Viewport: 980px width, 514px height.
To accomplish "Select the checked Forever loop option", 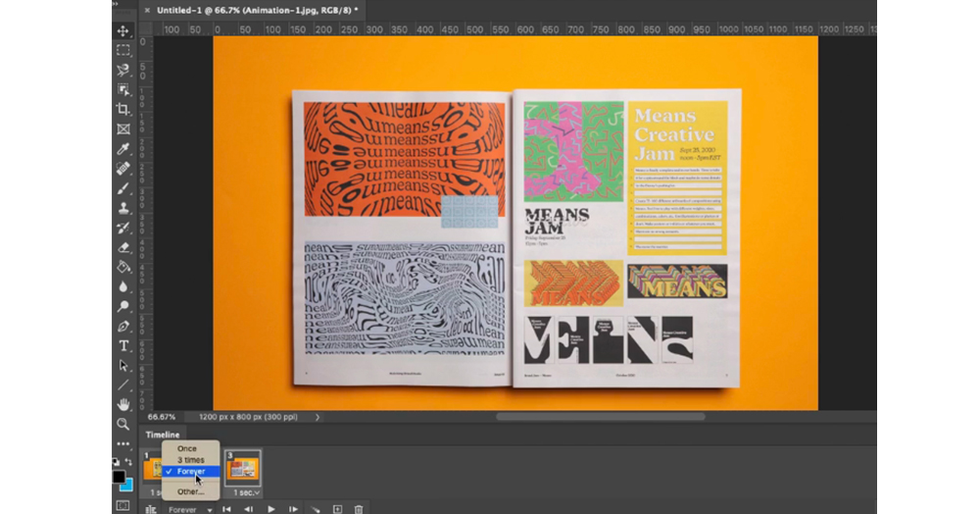I will click(191, 472).
